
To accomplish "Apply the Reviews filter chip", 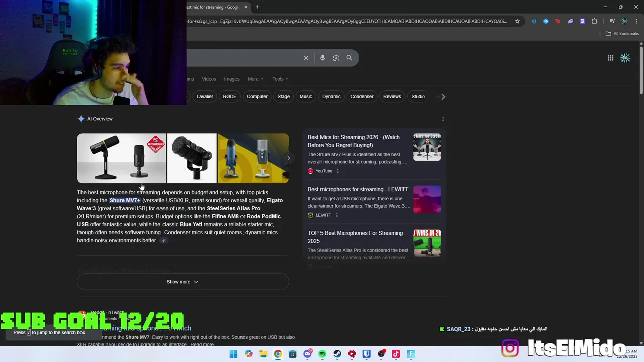I will [392, 96].
